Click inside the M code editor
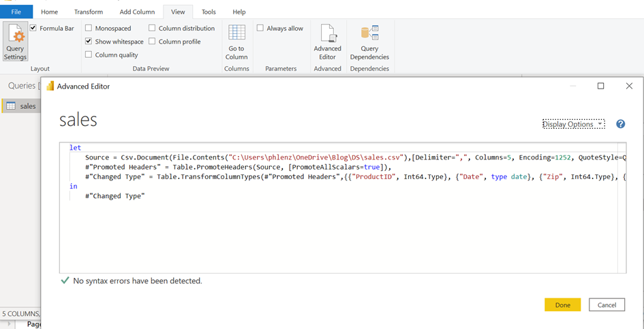The height and width of the screenshot is (329, 644). coord(341,232)
